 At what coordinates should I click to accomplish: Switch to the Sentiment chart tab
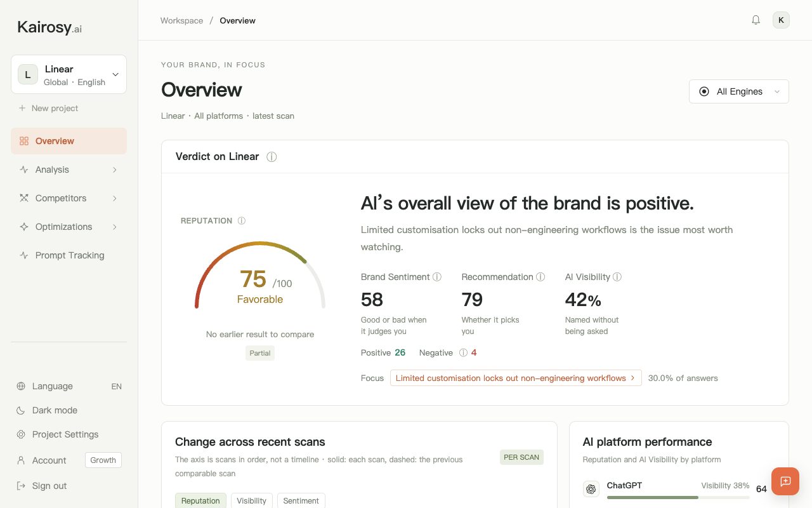point(301,500)
